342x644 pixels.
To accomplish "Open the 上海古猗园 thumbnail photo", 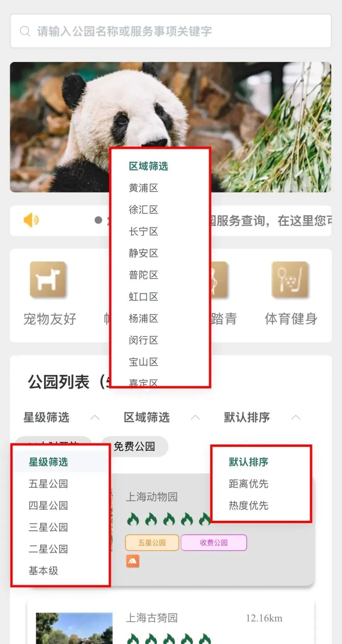I will (74, 628).
